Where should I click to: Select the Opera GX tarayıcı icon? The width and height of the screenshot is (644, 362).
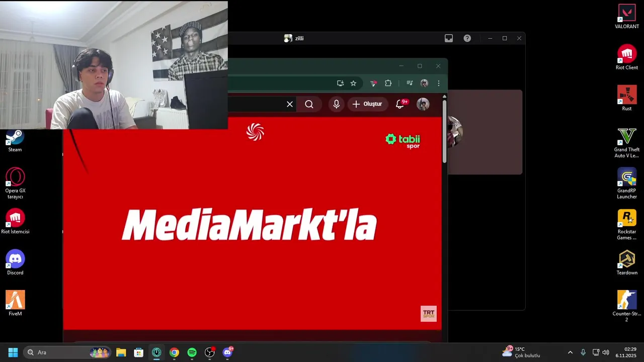click(15, 184)
